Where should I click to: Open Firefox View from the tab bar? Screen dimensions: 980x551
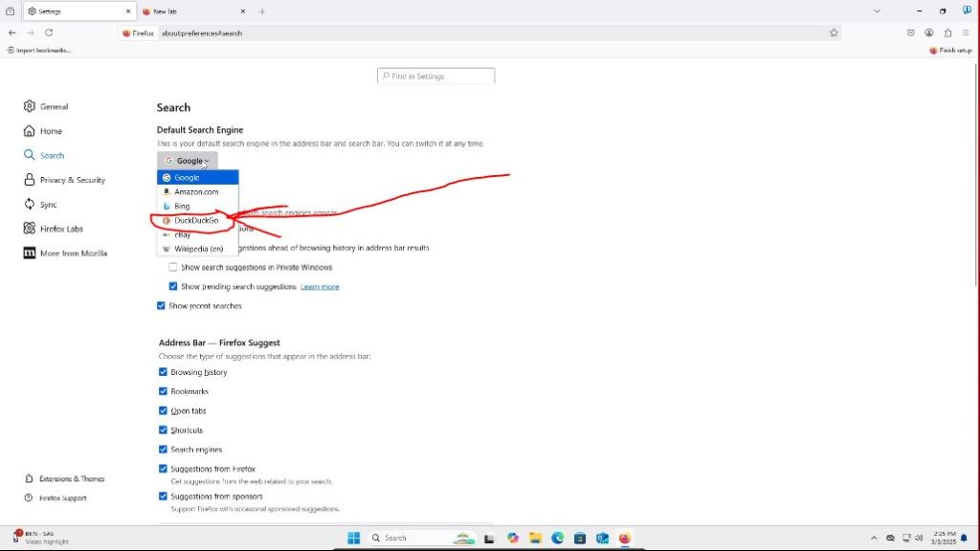click(10, 11)
